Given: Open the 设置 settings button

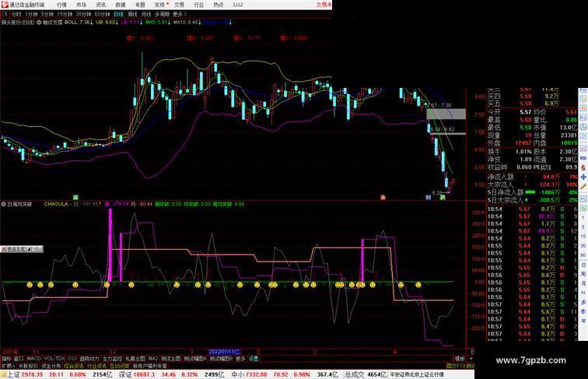Looking at the screenshot, I should click(254, 359).
